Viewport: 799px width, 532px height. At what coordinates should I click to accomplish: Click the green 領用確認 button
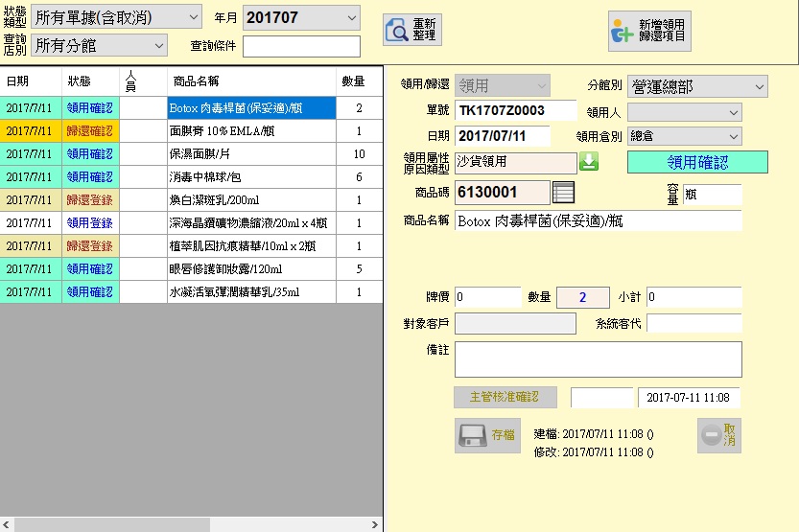click(x=697, y=162)
